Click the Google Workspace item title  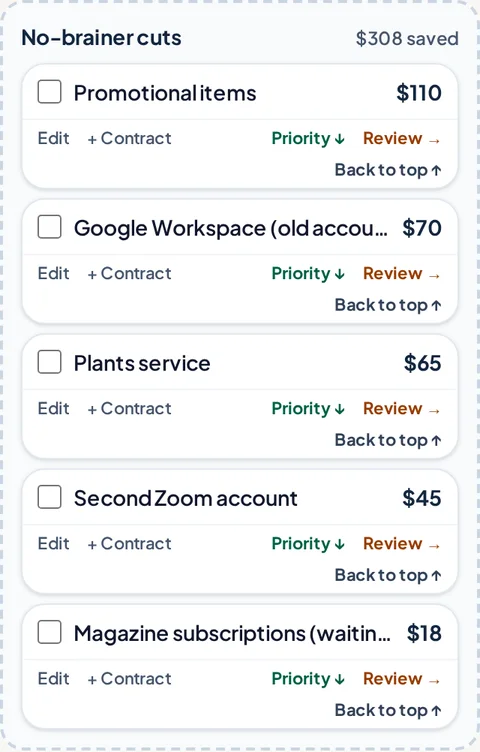pyautogui.click(x=231, y=228)
